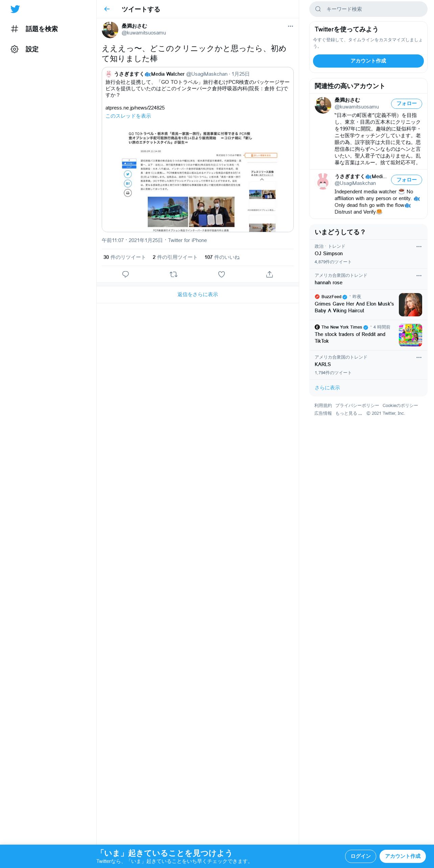
Task: Focus the キーワード検索 search field
Action: tap(368, 9)
